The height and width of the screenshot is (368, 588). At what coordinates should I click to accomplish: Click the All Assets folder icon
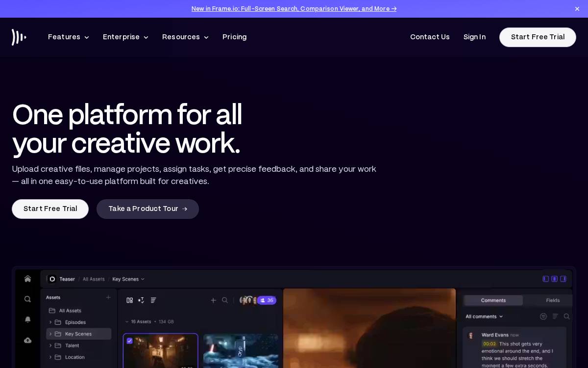[52, 311]
